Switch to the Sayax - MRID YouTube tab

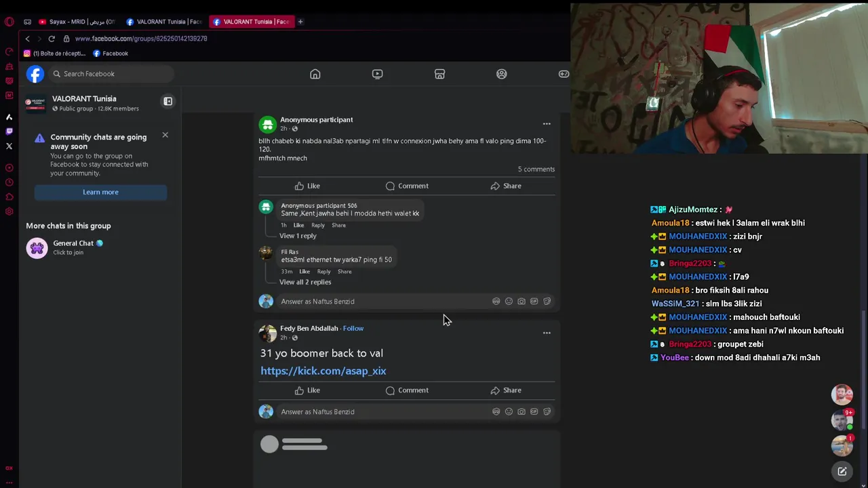point(77,22)
